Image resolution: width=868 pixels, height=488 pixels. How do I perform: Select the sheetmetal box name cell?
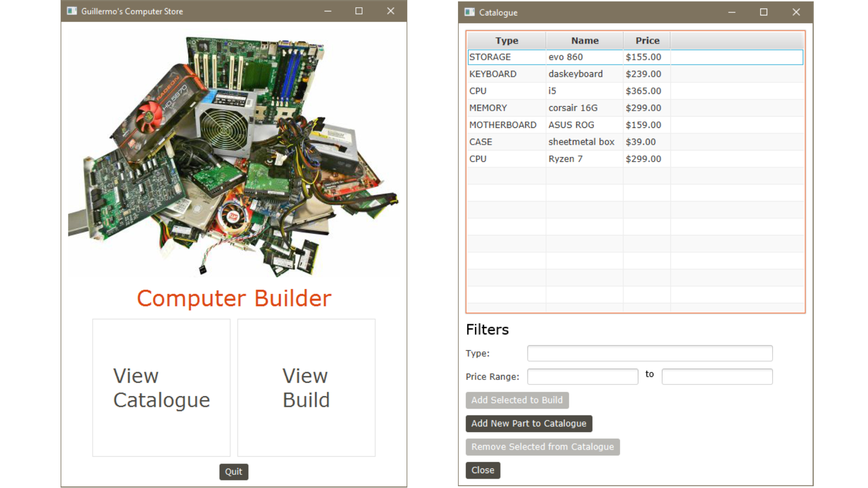[x=585, y=142]
